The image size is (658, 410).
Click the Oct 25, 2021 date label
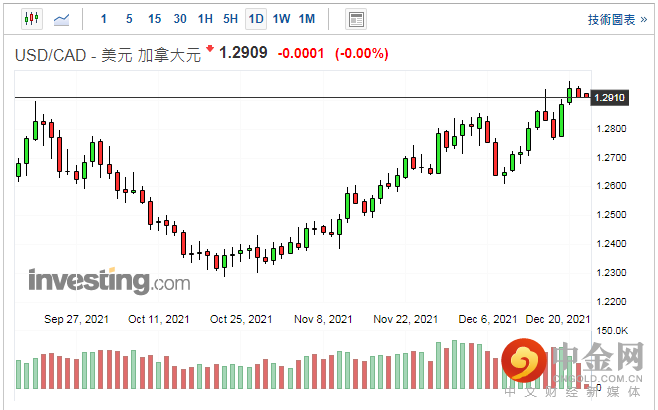241,319
